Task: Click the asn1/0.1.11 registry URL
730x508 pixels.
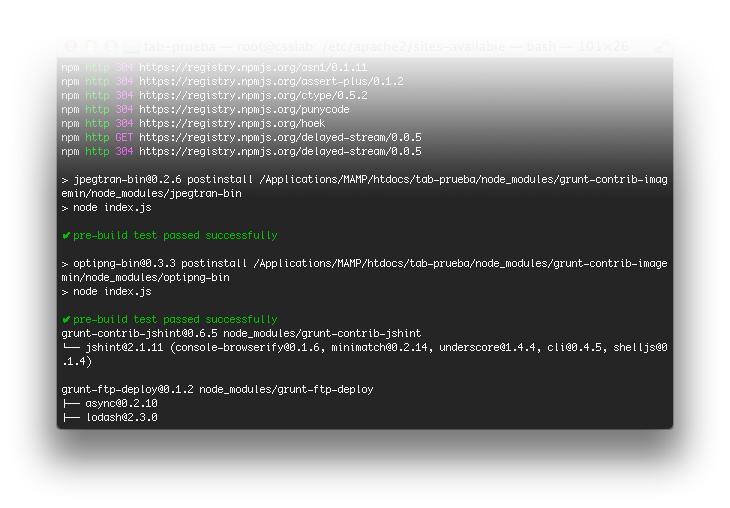Action: click(253, 68)
